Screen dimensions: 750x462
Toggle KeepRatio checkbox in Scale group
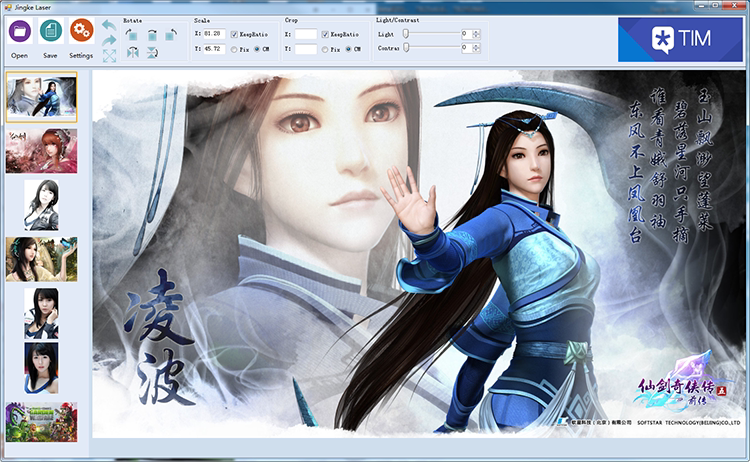click(x=234, y=34)
